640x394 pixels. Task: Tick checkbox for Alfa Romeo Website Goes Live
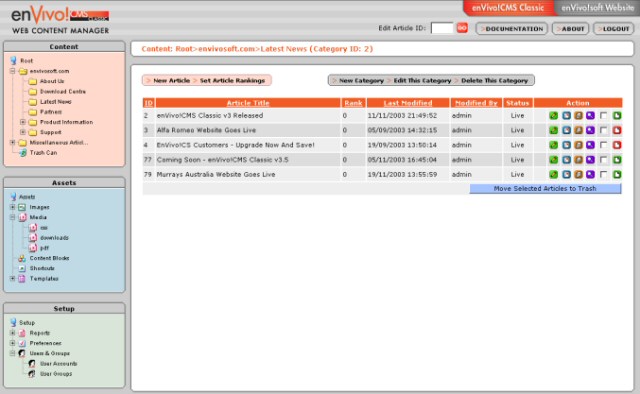click(x=604, y=130)
